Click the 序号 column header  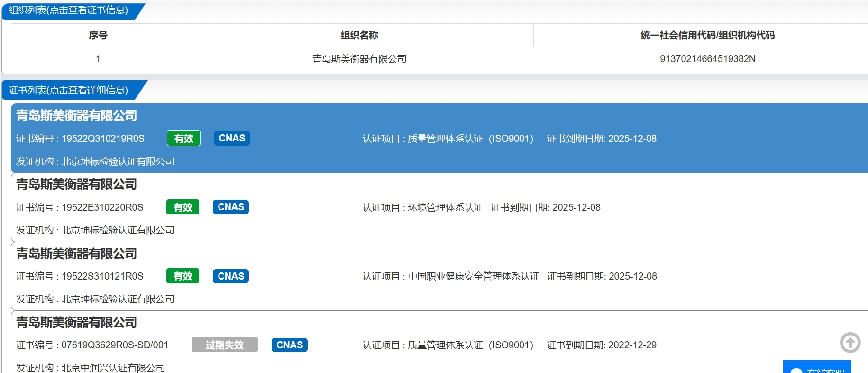[x=98, y=35]
